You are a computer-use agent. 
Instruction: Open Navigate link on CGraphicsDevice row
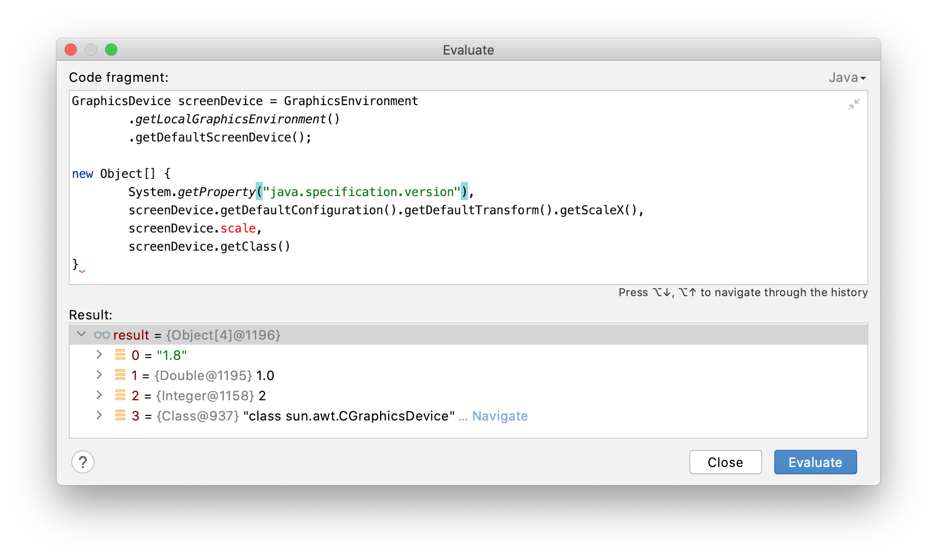pos(499,415)
